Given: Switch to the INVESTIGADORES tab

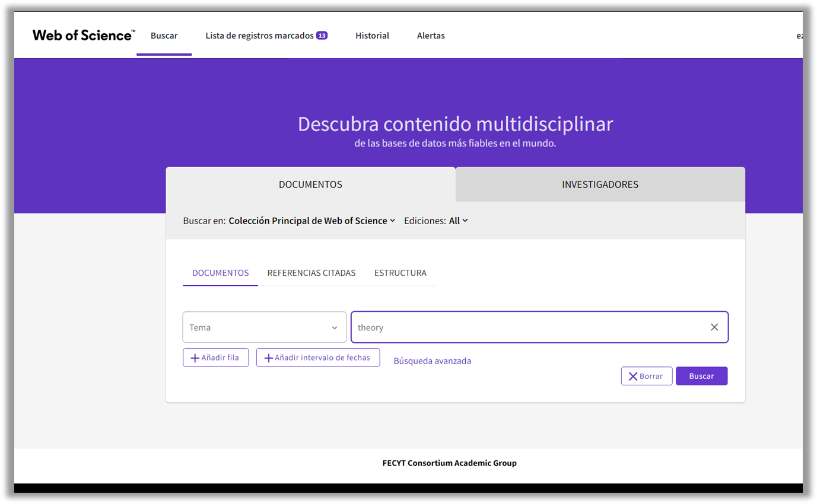Looking at the screenshot, I should [600, 184].
